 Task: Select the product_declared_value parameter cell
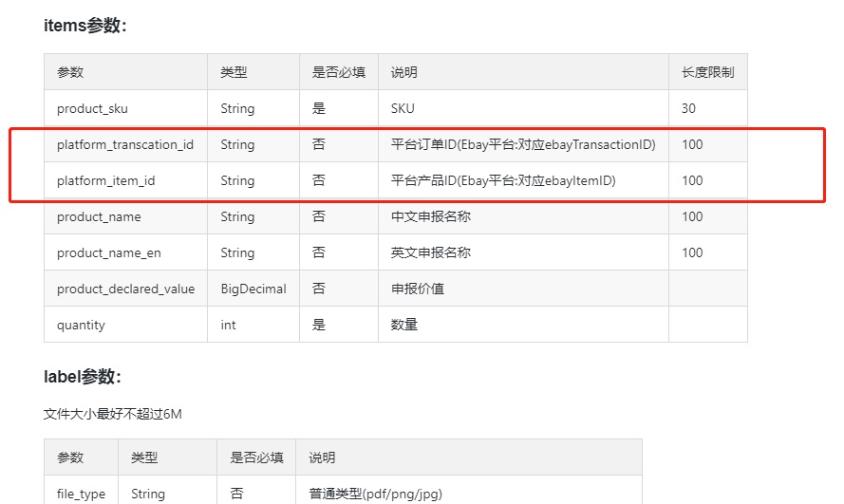pyautogui.click(x=125, y=289)
